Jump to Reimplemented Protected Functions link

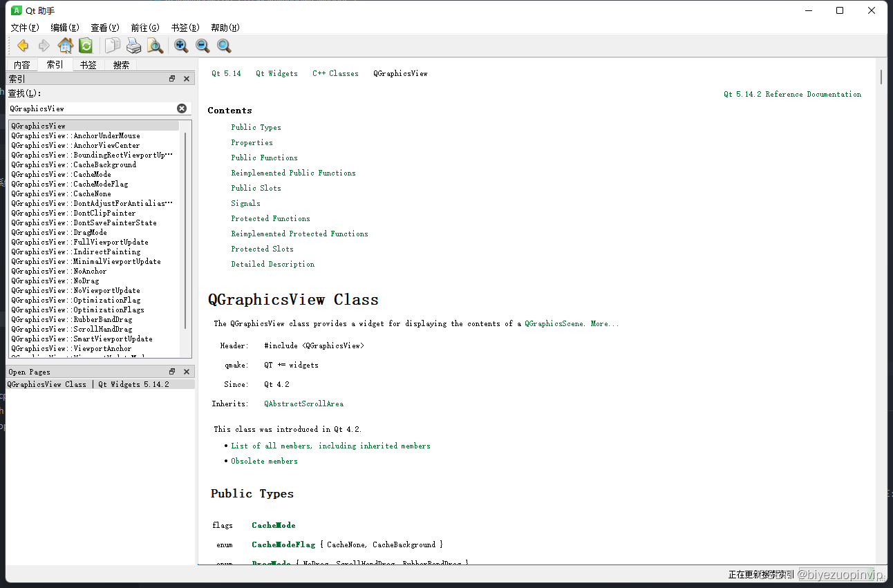pyautogui.click(x=299, y=234)
